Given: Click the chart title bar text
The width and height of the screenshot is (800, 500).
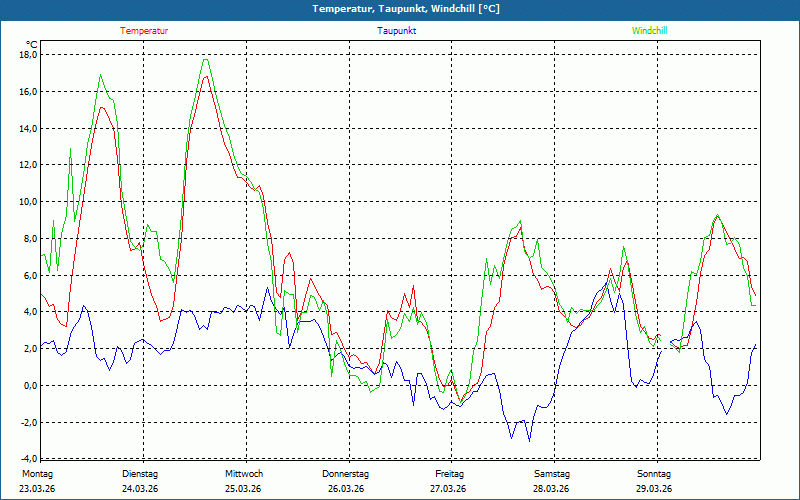Looking at the screenshot, I should [x=406, y=9].
